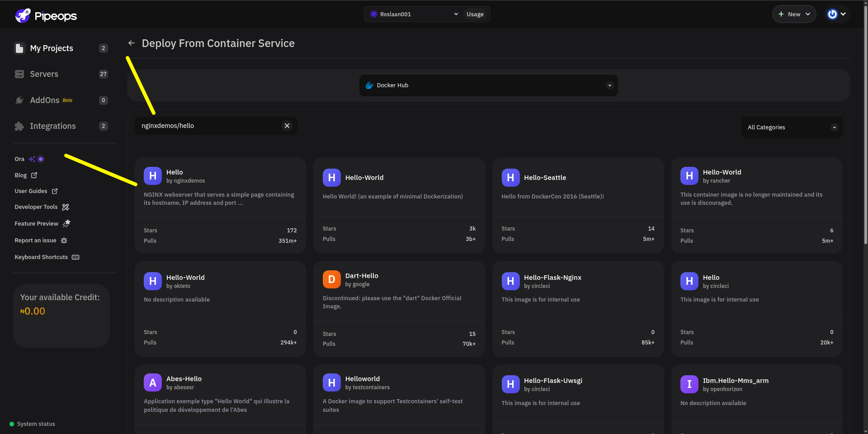Click the Hello by nginxdemos avatar

(153, 176)
